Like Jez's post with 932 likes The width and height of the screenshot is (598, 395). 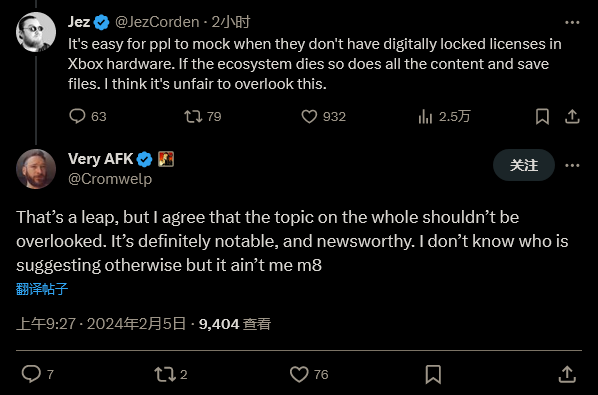pyautogui.click(x=309, y=116)
